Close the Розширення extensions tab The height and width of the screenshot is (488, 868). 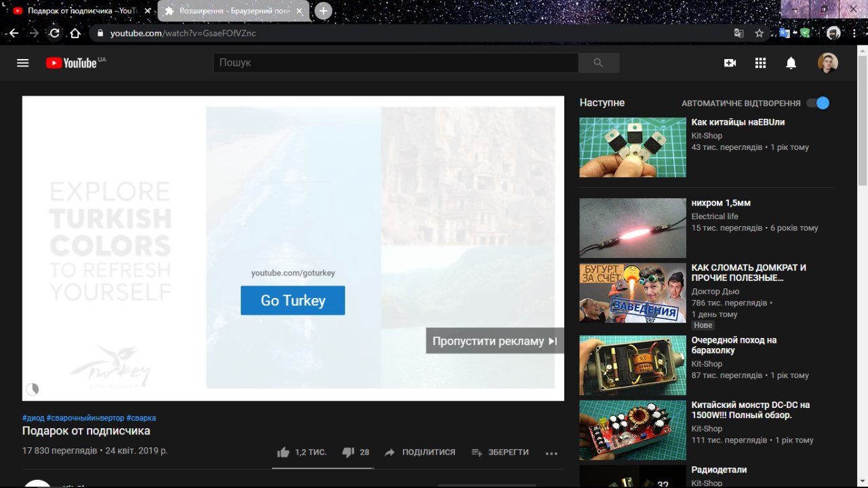point(299,11)
